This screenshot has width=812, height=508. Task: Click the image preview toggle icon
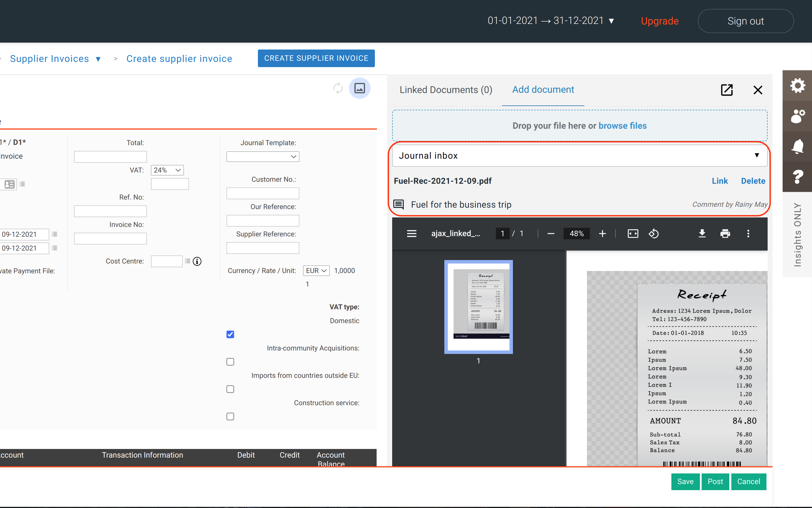coord(359,88)
